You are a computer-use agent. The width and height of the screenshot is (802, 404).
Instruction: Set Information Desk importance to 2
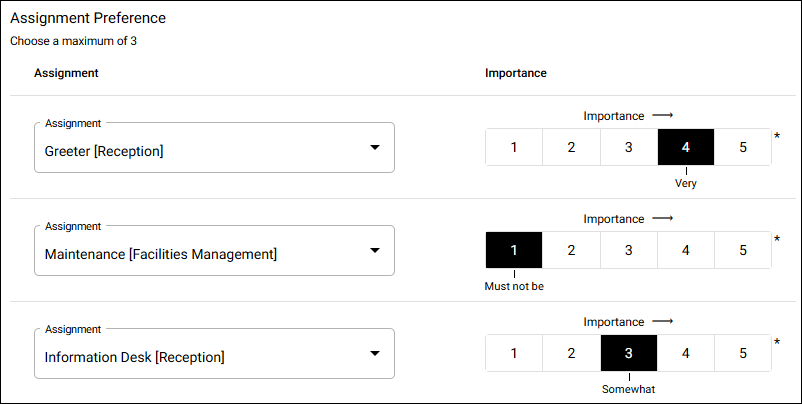tap(571, 353)
